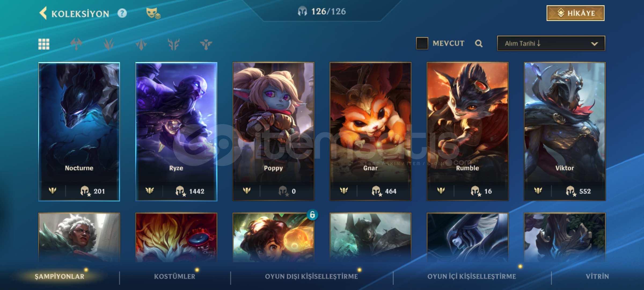Filter champions by the fifth role icon
Image resolution: width=644 pixels, height=290 pixels.
[206, 44]
